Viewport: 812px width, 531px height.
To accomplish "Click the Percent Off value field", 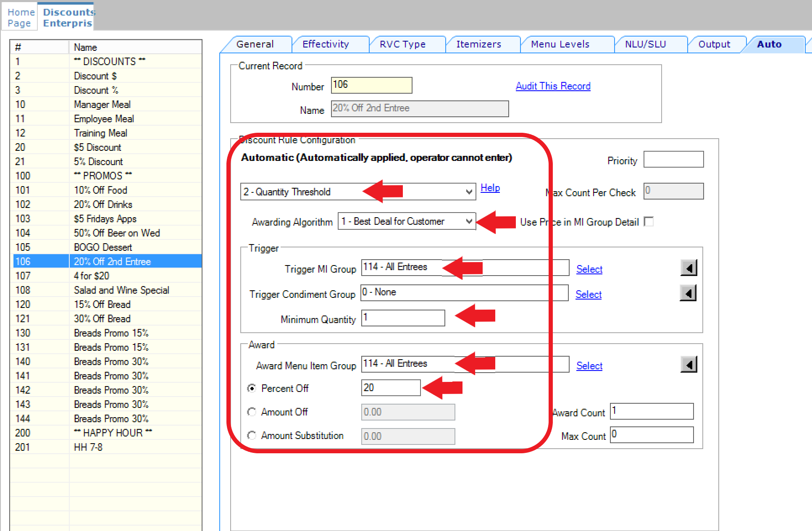I will tap(391, 387).
